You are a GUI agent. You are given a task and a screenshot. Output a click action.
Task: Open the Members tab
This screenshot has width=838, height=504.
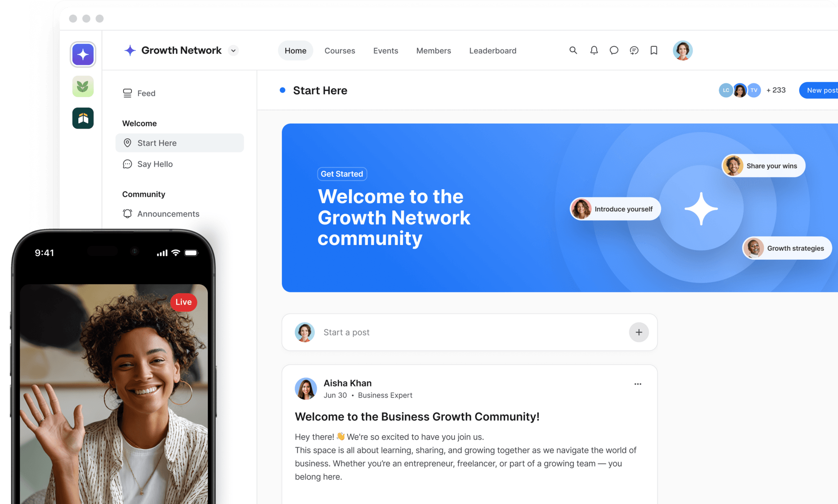tap(434, 51)
